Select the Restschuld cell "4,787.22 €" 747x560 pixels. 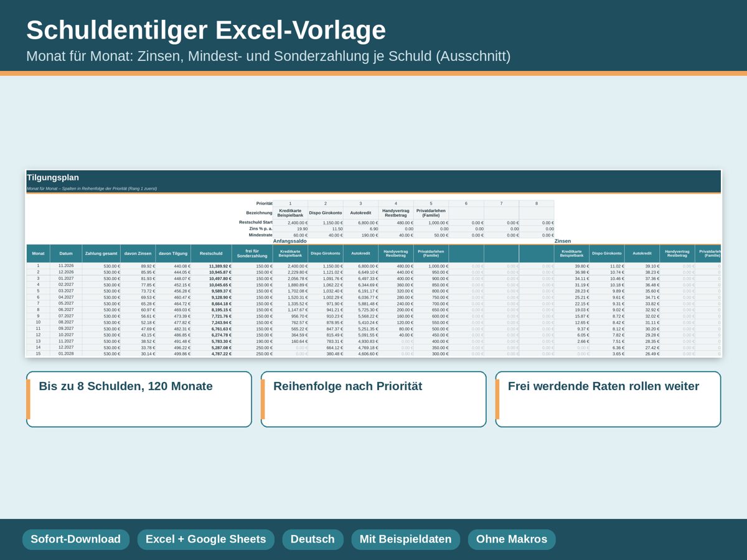[x=212, y=353]
